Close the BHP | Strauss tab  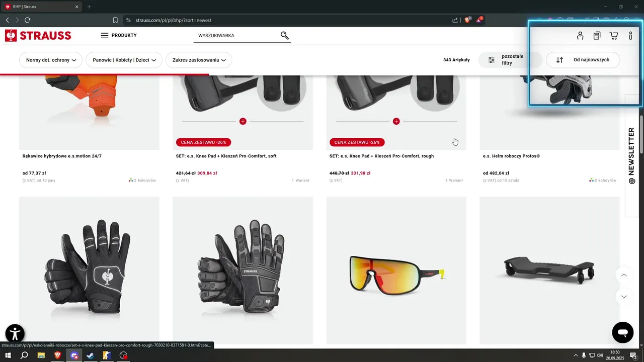tap(77, 7)
